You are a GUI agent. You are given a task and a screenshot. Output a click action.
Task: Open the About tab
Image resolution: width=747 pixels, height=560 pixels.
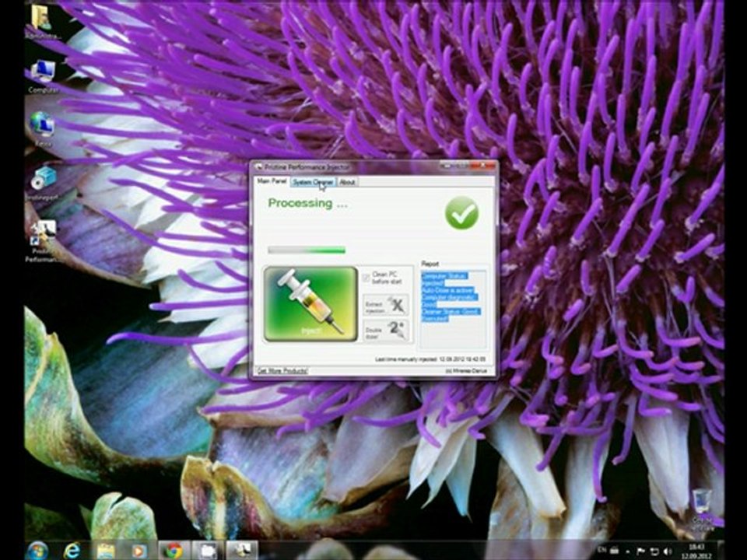[x=347, y=182]
